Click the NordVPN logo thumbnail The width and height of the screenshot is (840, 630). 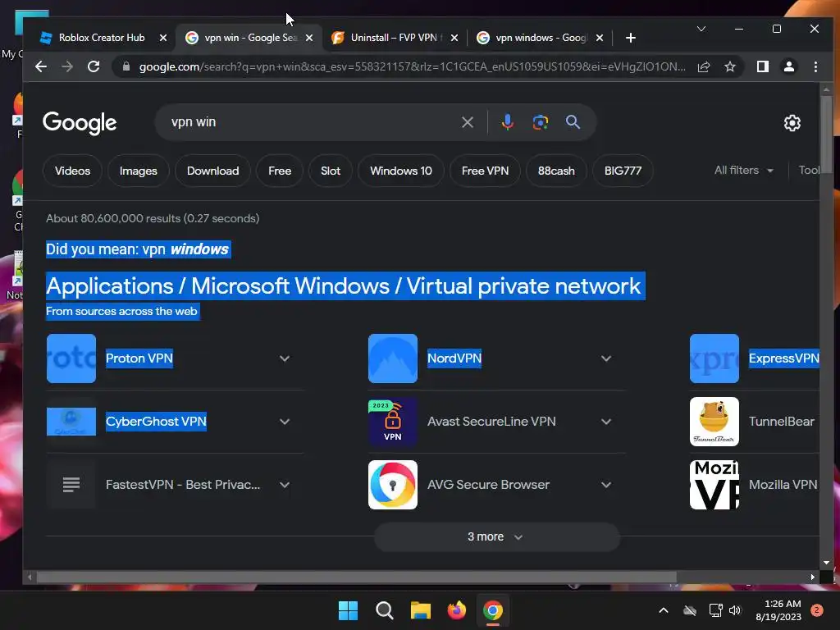(393, 358)
